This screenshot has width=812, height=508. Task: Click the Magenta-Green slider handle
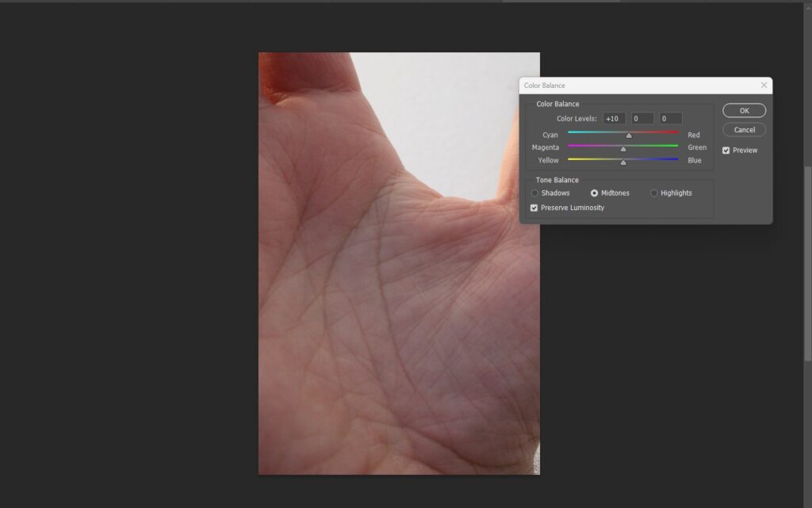point(623,149)
